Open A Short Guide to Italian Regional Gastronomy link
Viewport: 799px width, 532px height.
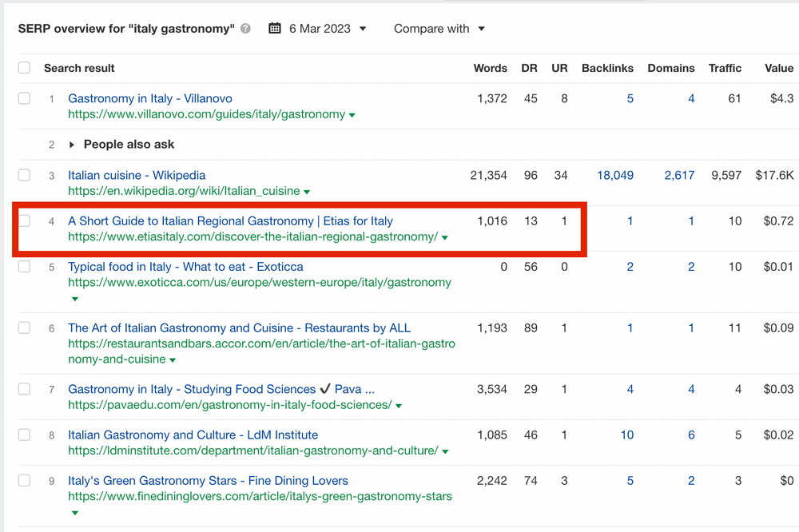230,221
